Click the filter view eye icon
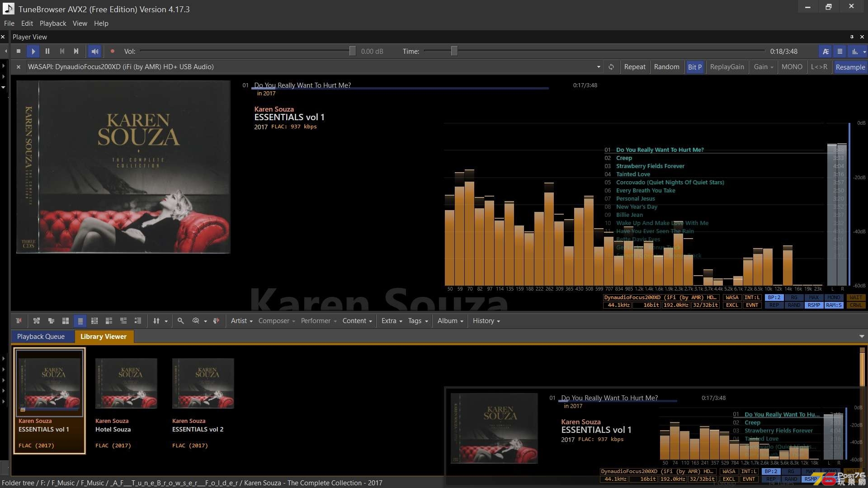 pos(196,321)
